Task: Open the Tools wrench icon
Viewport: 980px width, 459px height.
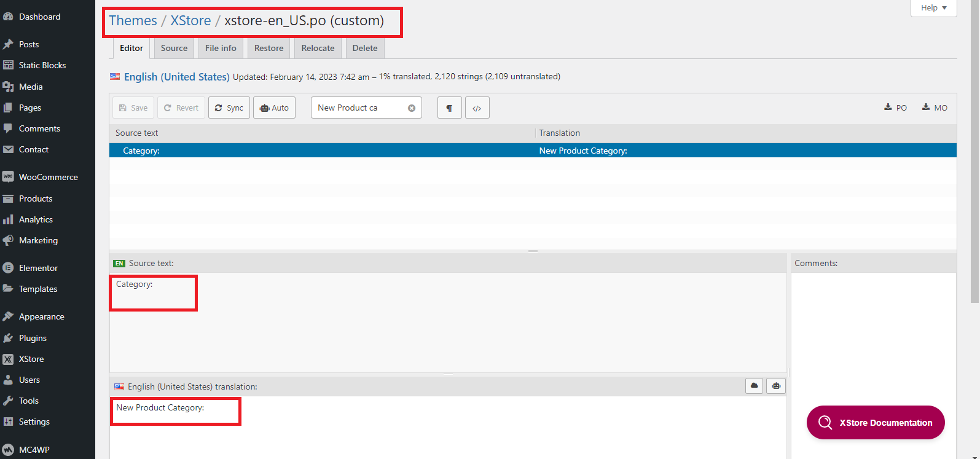Action: 8,401
